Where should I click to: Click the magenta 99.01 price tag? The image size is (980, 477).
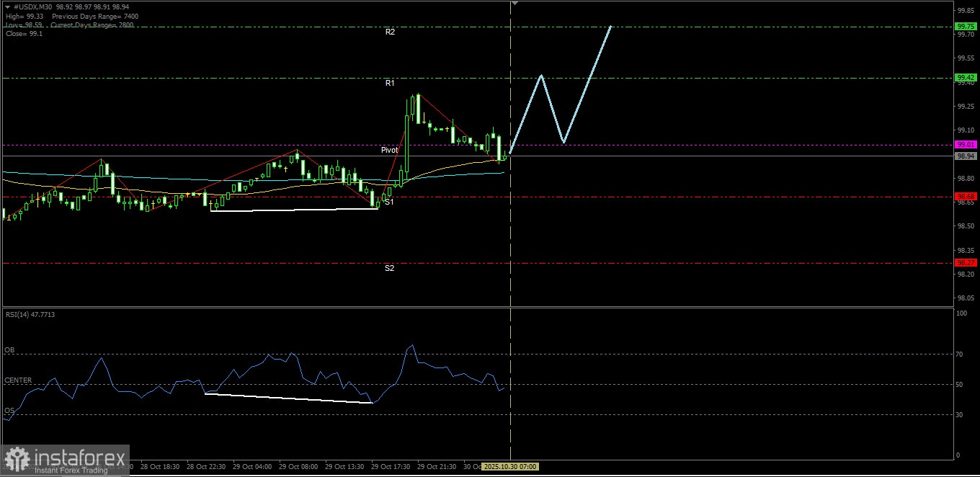(965, 145)
